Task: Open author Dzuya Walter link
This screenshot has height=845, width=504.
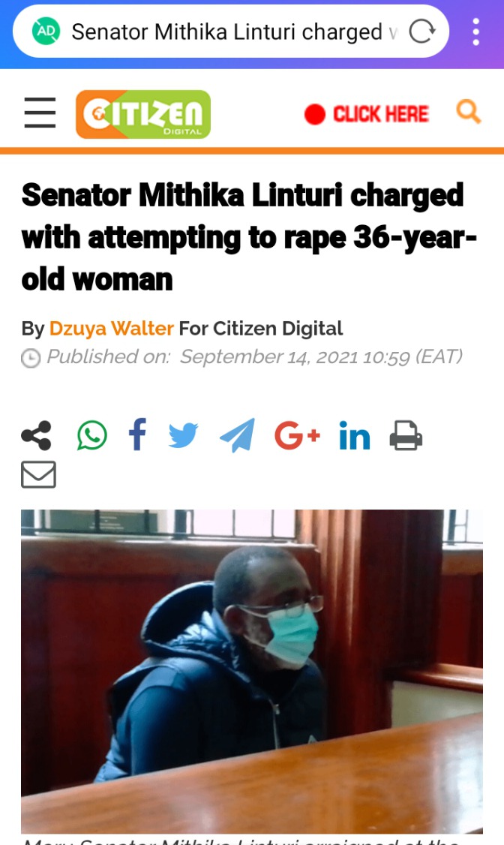Action: click(x=112, y=328)
